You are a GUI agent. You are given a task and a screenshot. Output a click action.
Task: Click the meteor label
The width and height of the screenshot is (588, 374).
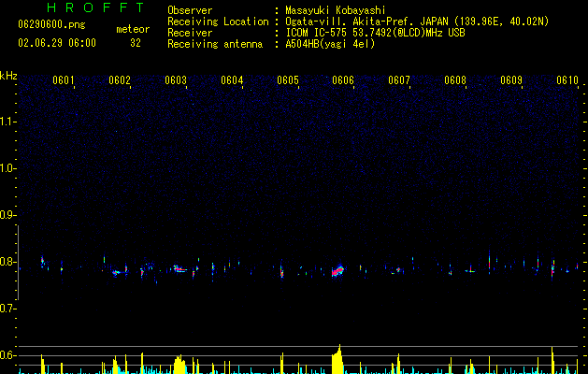click(x=133, y=29)
